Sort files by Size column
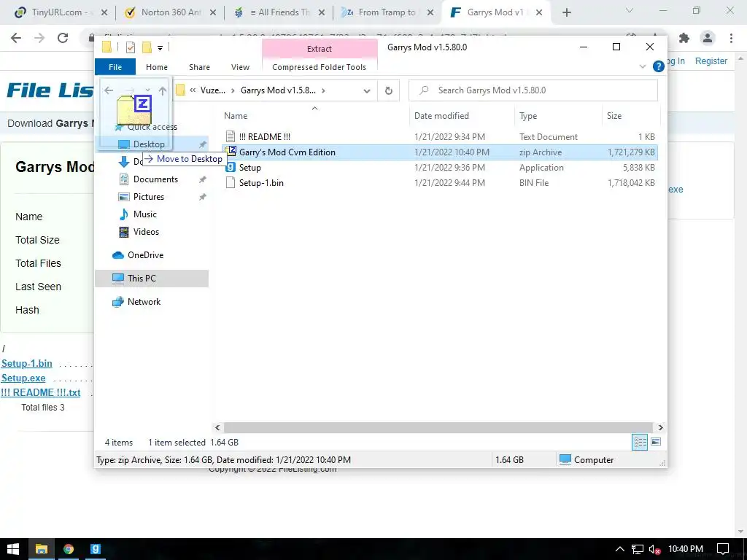 614,116
